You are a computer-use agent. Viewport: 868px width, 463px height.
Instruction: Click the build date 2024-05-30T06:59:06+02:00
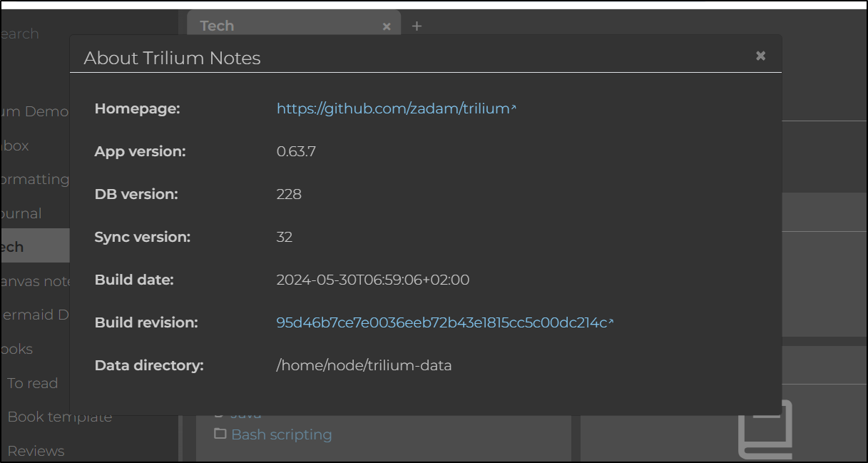click(373, 280)
